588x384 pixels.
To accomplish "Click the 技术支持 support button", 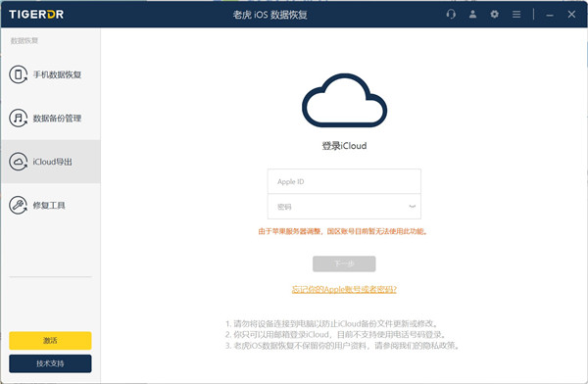I will (50, 363).
